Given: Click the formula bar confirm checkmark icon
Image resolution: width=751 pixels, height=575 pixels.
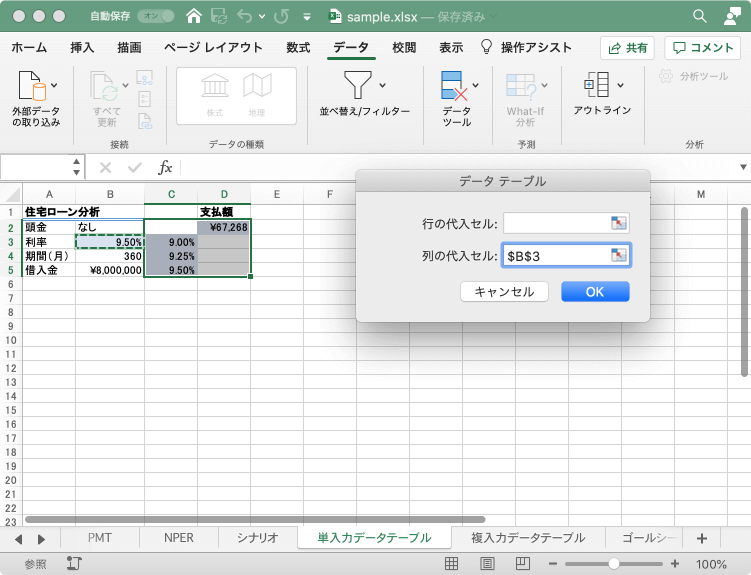Looking at the screenshot, I should (135, 168).
